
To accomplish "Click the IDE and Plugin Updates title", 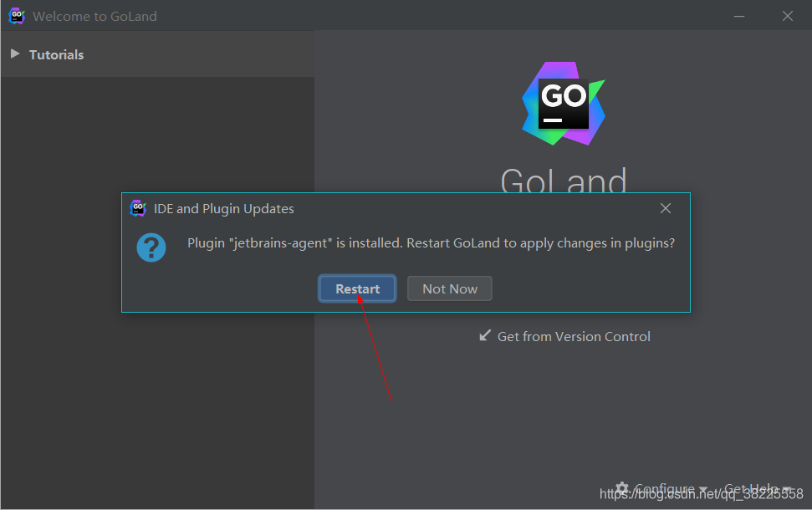I will pyautogui.click(x=224, y=209).
